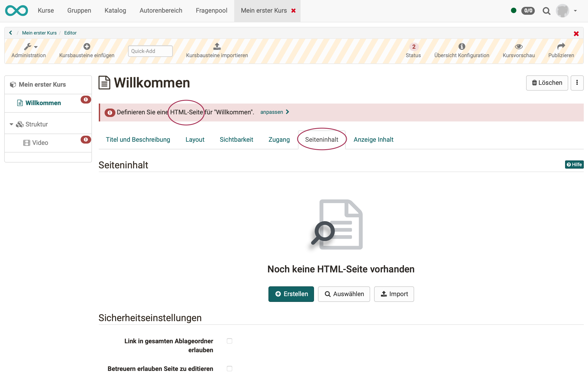
Task: Select the Seiteninhalt tab
Action: point(322,139)
